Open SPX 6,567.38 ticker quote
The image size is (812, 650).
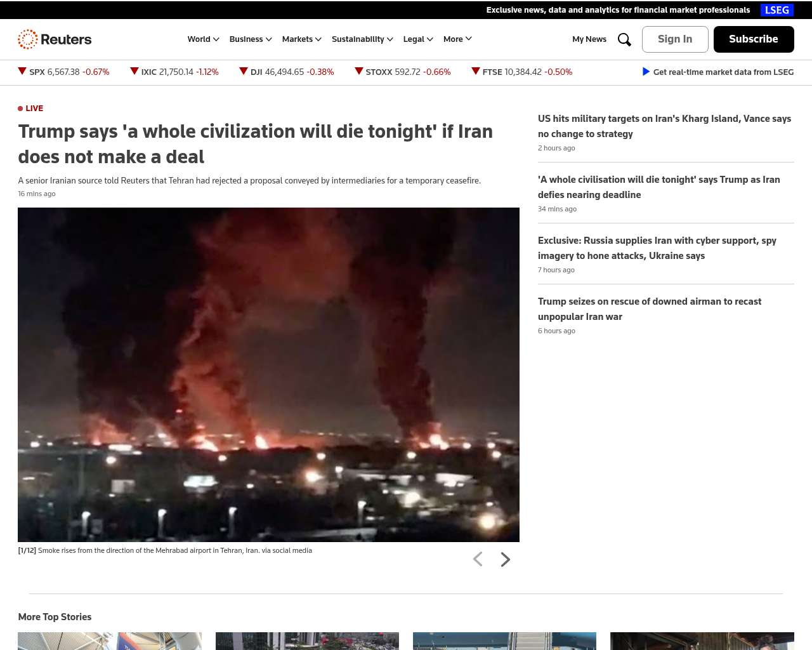pos(63,72)
